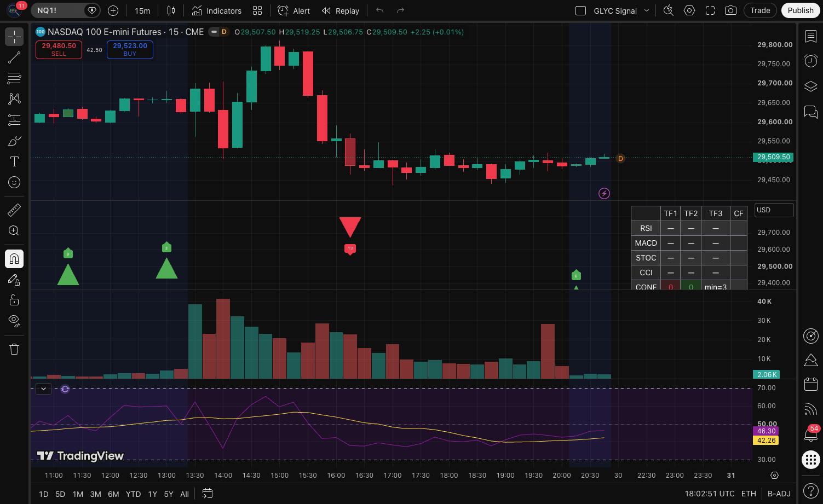This screenshot has width=823, height=504.
Task: Select the crosshair cursor tool
Action: pos(14,37)
